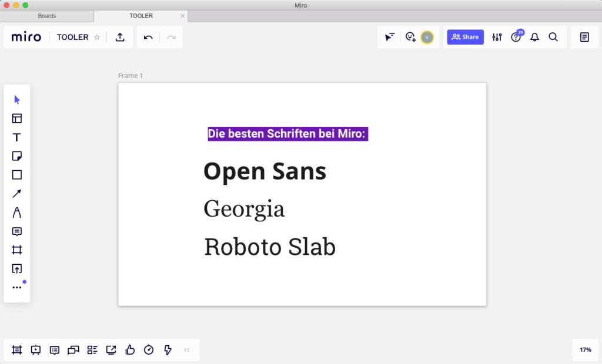Select the 'Roboto Slab' text object
Image resolution: width=602 pixels, height=364 pixels.
tap(270, 247)
